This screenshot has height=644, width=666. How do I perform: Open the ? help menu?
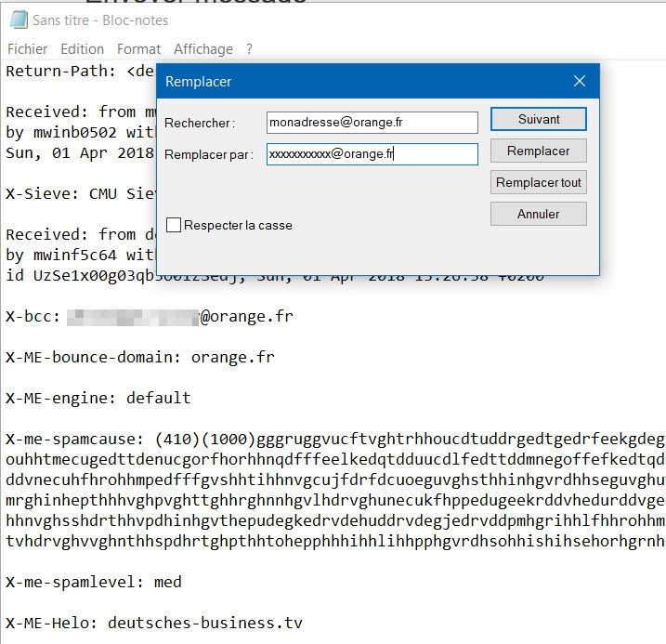(249, 49)
